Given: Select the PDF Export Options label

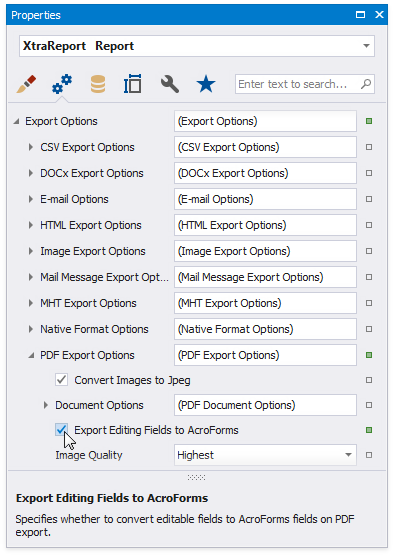Looking at the screenshot, I should click(x=87, y=355).
